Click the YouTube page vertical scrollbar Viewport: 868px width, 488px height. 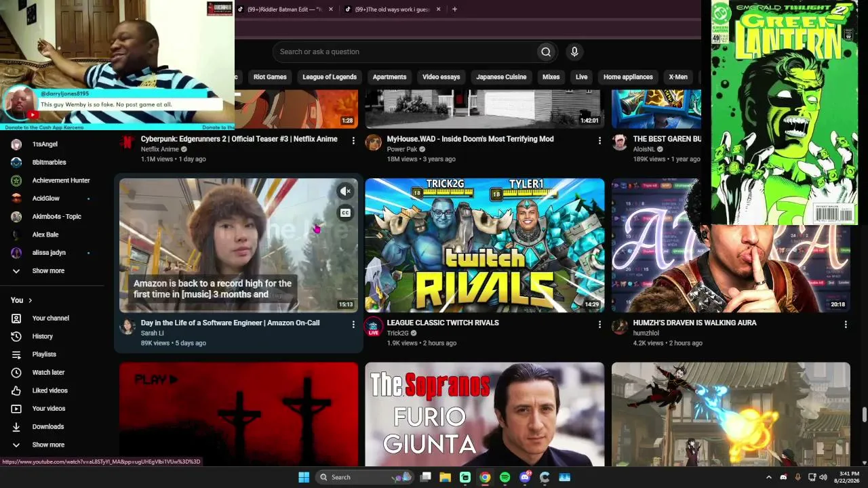pos(864,414)
